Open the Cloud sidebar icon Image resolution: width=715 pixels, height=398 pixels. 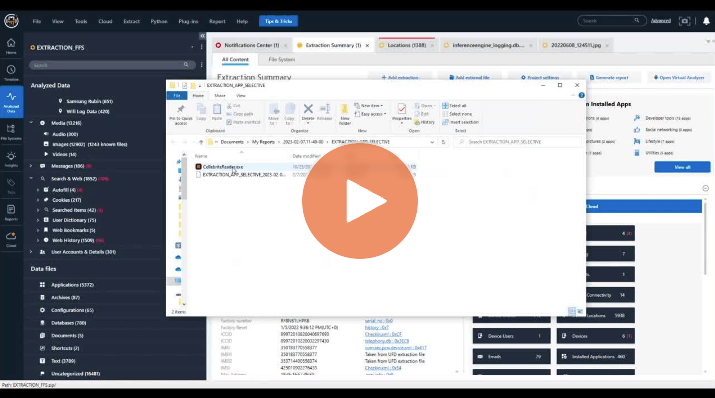[11, 239]
